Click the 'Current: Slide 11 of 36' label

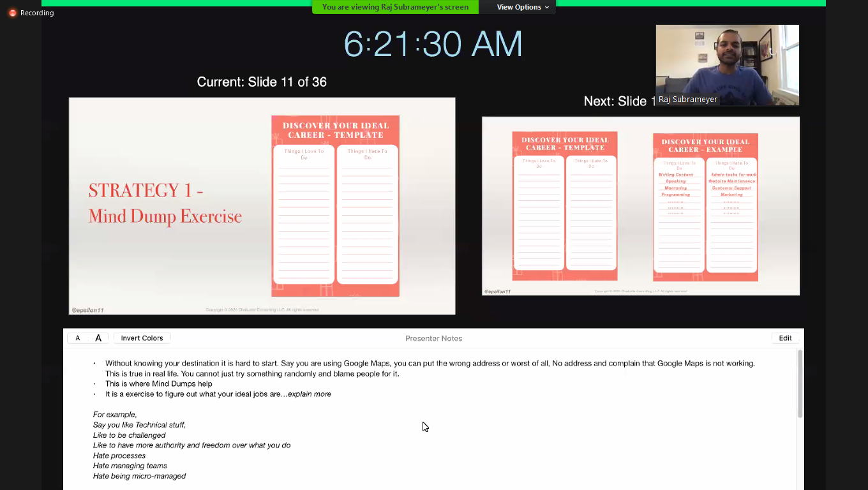point(262,82)
